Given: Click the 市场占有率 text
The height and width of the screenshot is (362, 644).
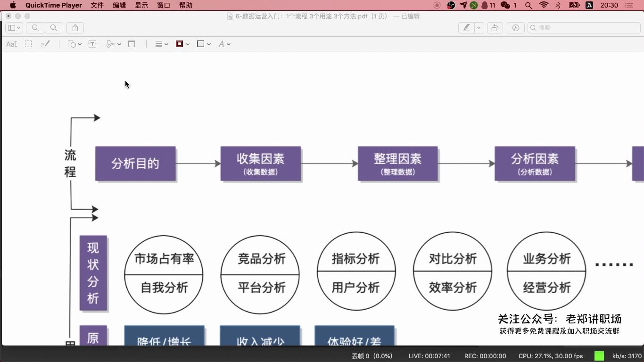Looking at the screenshot, I should click(x=164, y=259).
